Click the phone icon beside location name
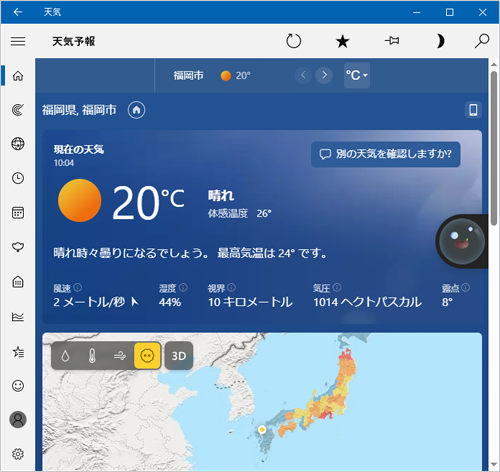 (x=473, y=110)
